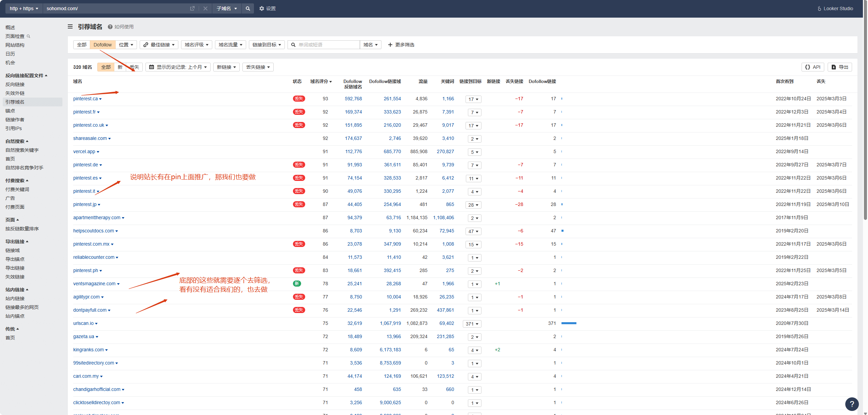Image resolution: width=868 pixels, height=415 pixels.
Task: Toggle the Dofollow filter
Action: 102,44
